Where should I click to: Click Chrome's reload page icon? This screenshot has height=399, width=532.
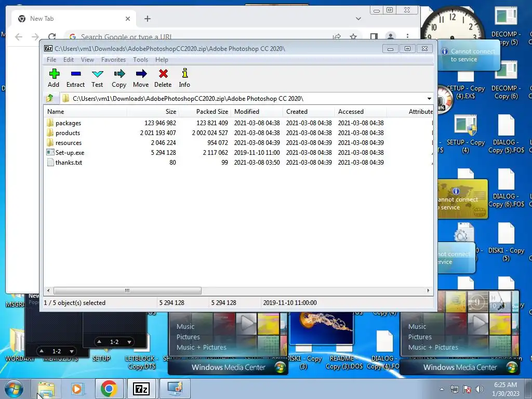52,37
